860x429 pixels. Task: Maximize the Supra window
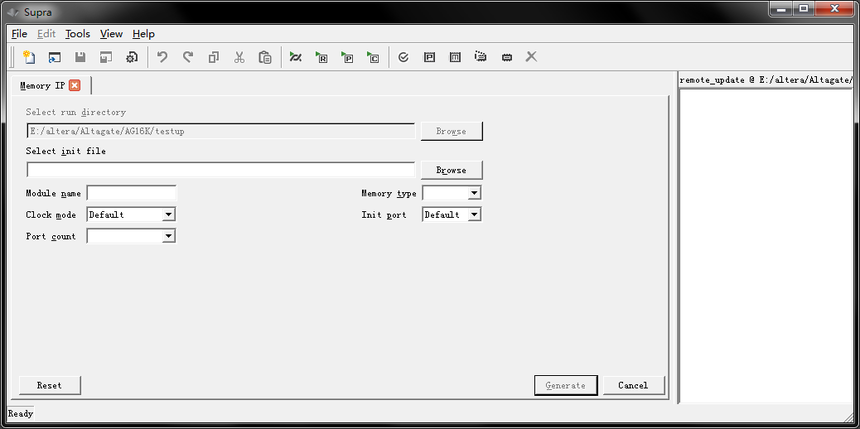tap(803, 8)
